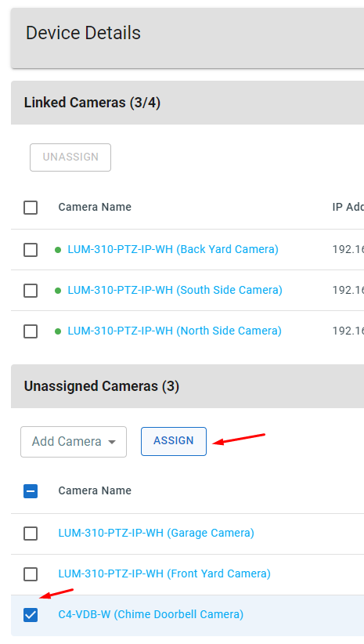364x644 pixels.
Task: Check the Garage Camera checkbox
Action: 31,534
